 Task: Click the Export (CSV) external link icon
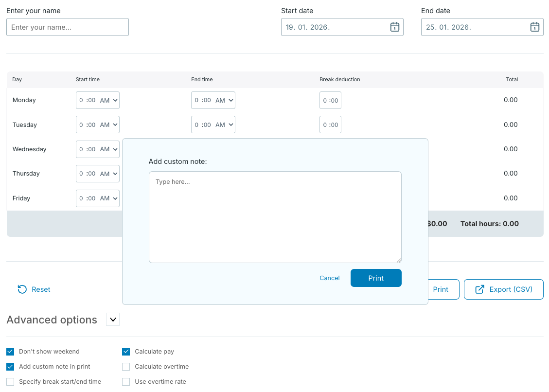(x=479, y=289)
